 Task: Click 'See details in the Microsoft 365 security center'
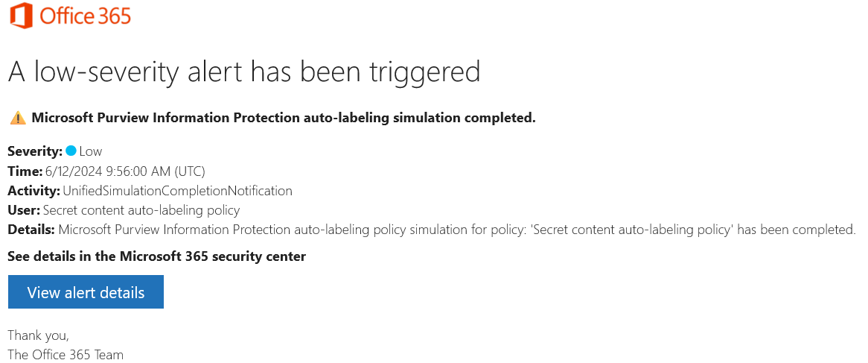click(x=156, y=256)
